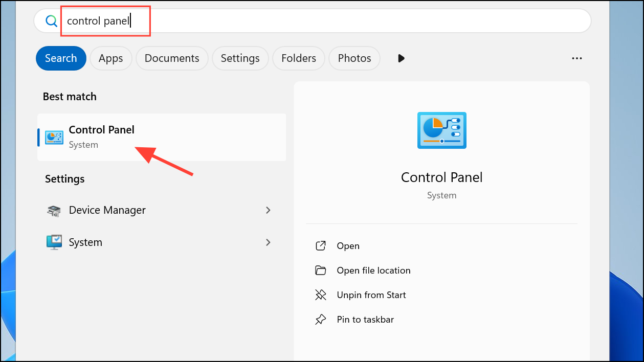Open the Device Manager settings result
644x362 pixels.
coord(162,210)
